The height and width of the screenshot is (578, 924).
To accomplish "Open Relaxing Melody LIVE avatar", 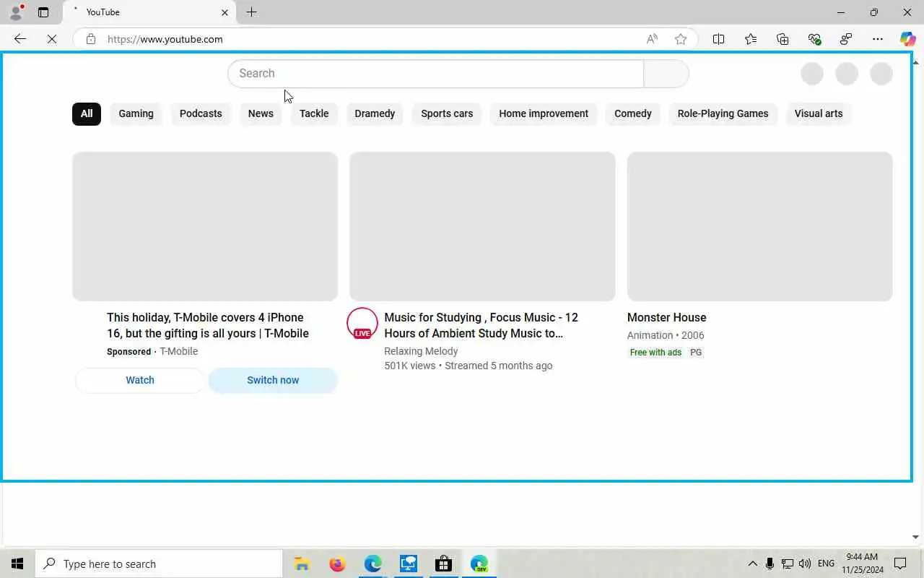I will click(362, 324).
